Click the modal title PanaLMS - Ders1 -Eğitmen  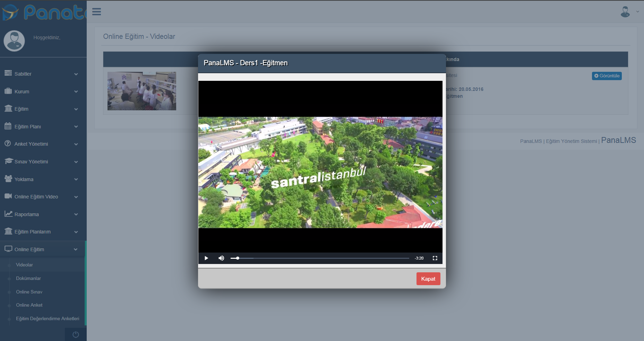(246, 63)
